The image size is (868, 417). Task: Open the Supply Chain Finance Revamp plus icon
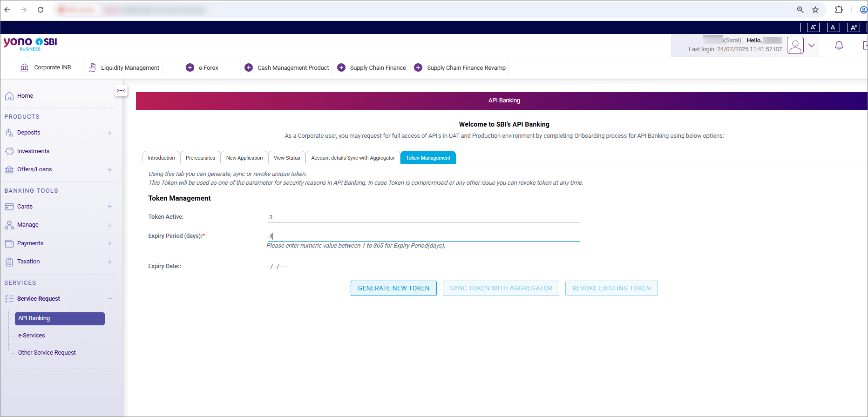click(418, 67)
